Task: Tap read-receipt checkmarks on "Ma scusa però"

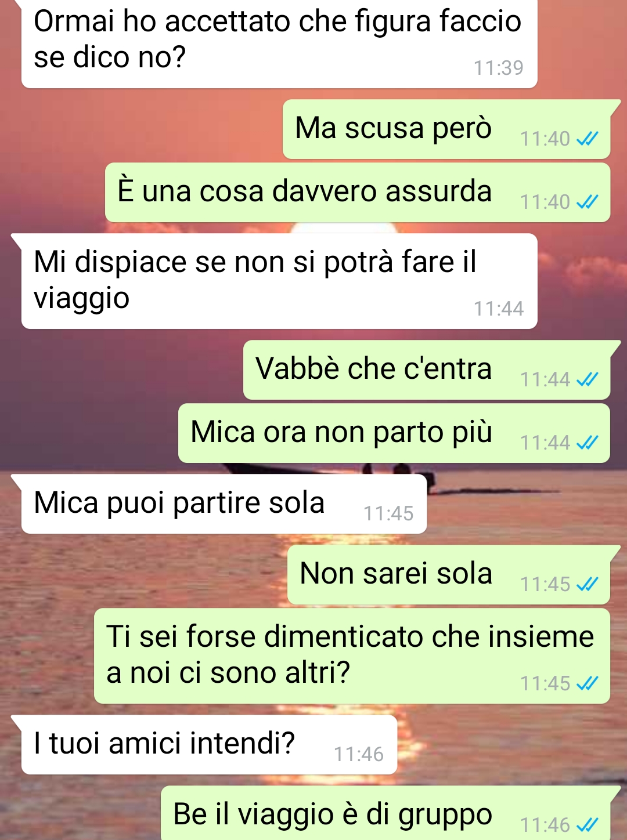Action: tap(587, 139)
